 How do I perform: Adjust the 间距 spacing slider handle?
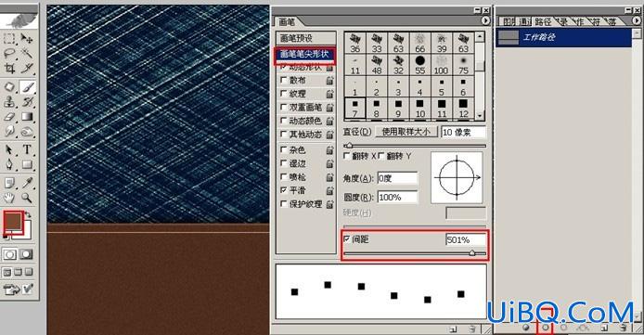point(472,253)
